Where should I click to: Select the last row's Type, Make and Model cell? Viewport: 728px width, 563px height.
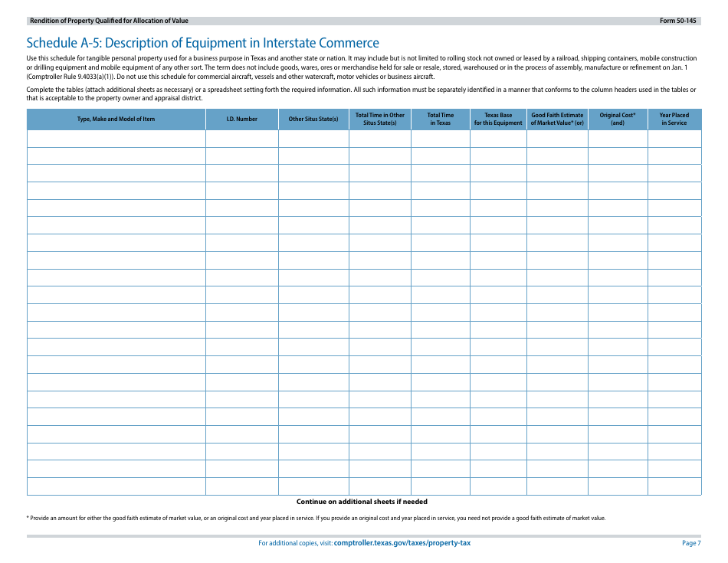pyautogui.click(x=116, y=485)
